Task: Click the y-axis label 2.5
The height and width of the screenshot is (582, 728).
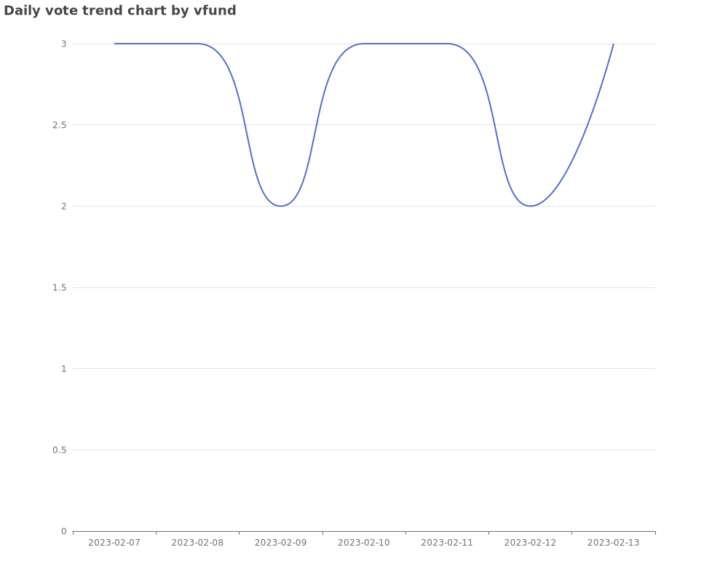Action: tap(60, 125)
